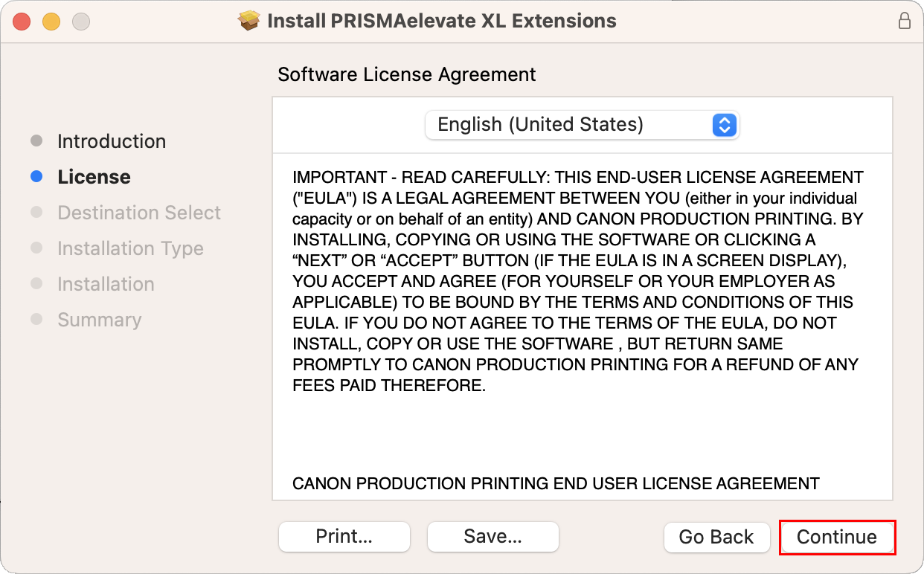Close the installer with red button
Screen dimensions: 924x574
22,21
